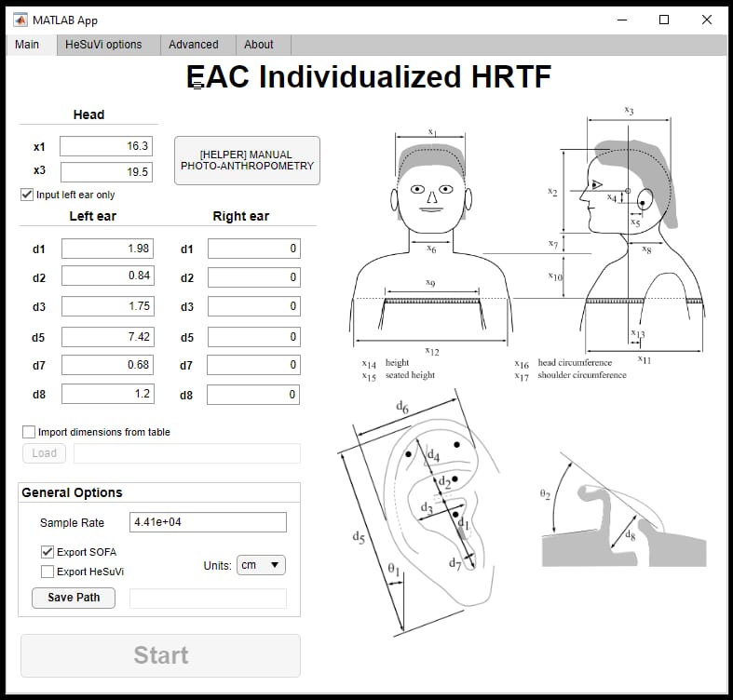
Task: Click the right ear d5 input field
Action: pyautogui.click(x=254, y=337)
